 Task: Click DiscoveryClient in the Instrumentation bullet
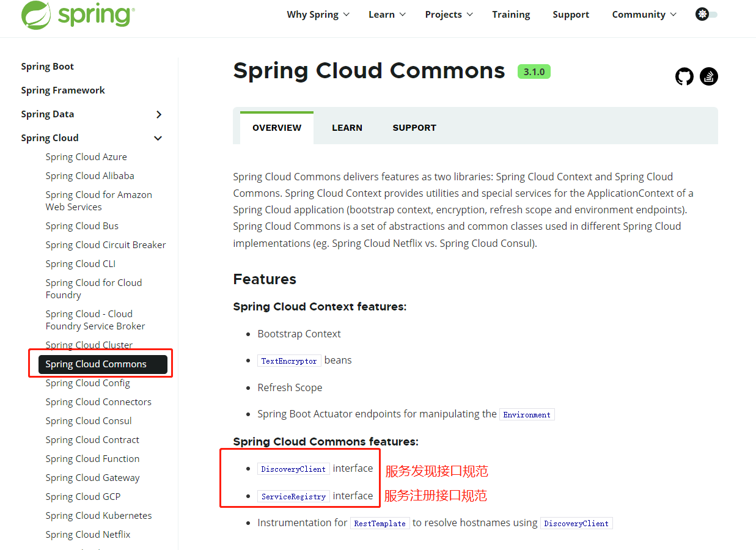(576, 524)
